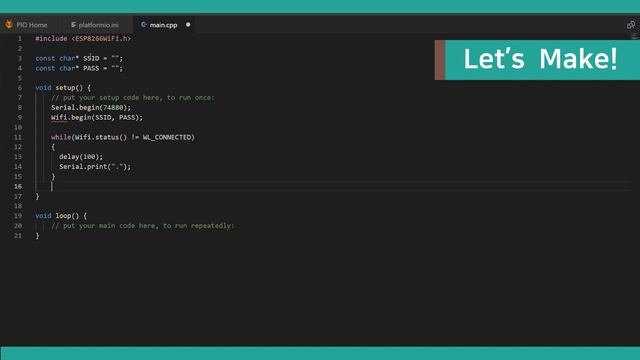Click the Serial.print("."); line
The image size is (640, 360).
(x=95, y=167)
